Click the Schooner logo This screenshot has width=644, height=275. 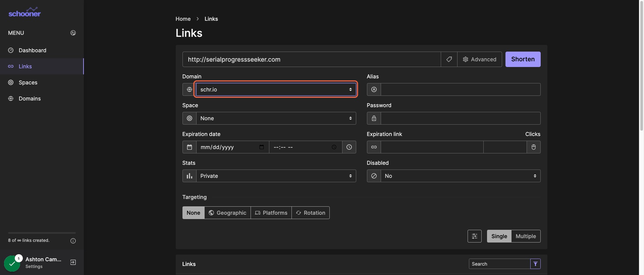click(x=24, y=12)
